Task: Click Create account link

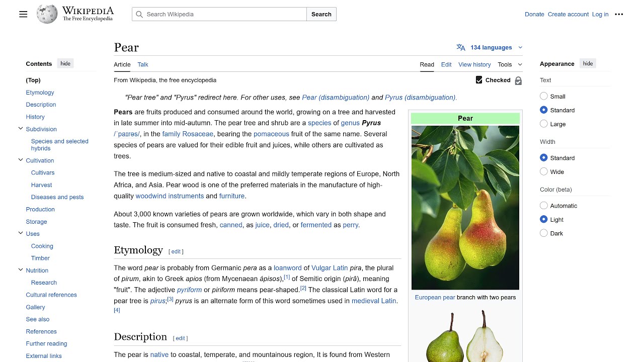Action: click(x=568, y=14)
